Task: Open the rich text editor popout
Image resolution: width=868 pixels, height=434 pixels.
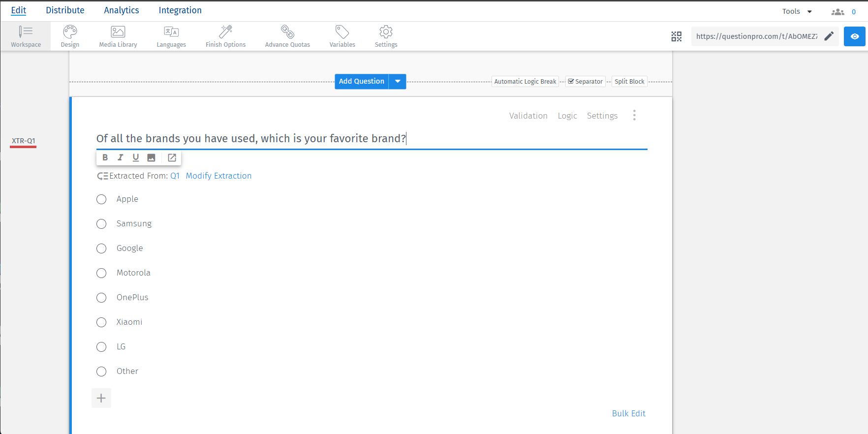Action: pos(172,157)
